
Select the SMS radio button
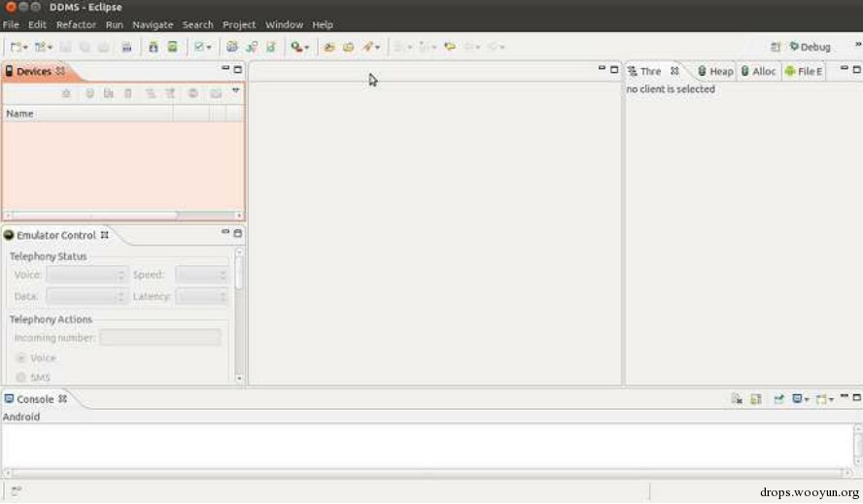point(21,378)
